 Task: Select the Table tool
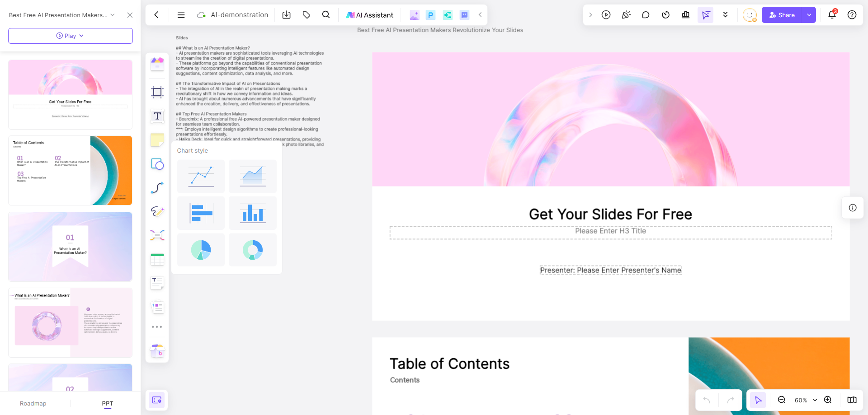pyautogui.click(x=157, y=260)
